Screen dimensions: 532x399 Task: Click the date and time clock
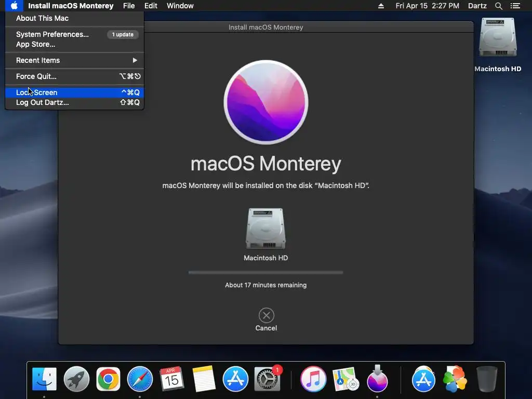tap(427, 6)
